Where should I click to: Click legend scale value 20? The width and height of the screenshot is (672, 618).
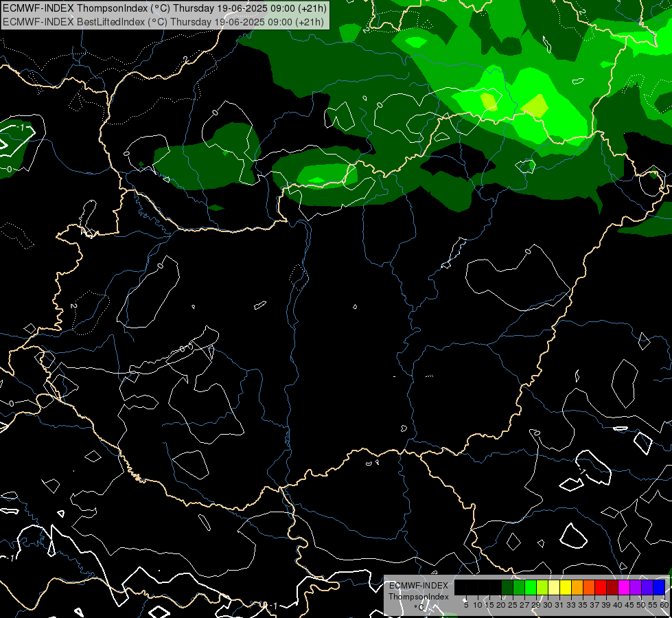[501, 605]
